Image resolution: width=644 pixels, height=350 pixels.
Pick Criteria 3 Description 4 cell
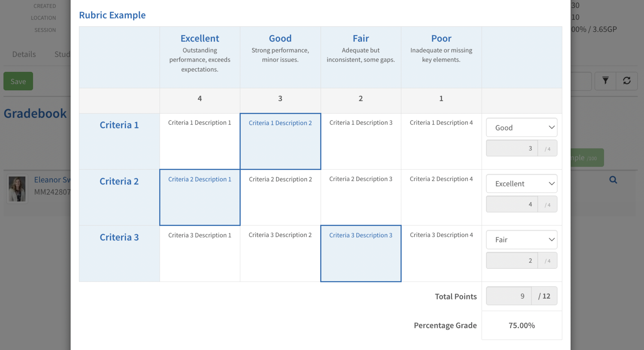point(441,253)
